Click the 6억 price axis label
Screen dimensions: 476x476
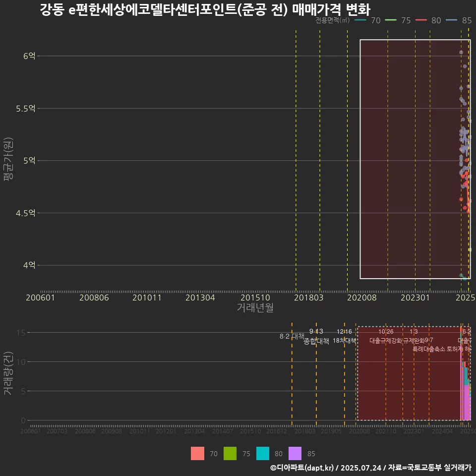pos(29,56)
